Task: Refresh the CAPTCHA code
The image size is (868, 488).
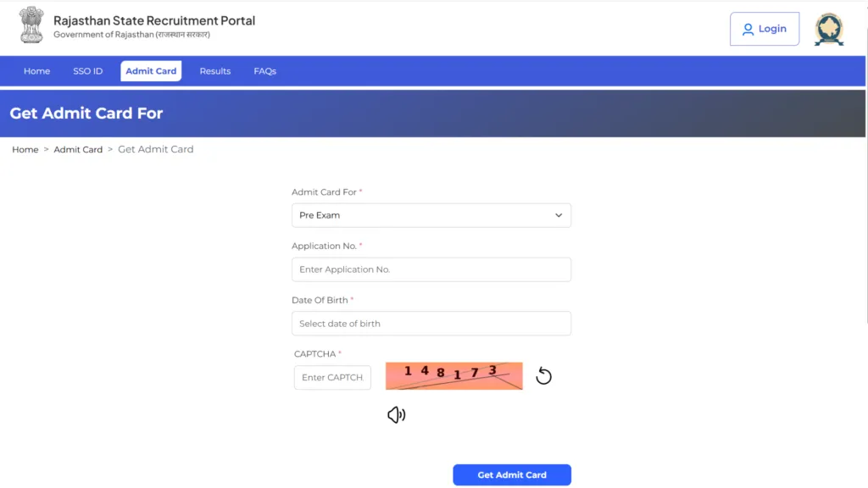Action: point(543,375)
